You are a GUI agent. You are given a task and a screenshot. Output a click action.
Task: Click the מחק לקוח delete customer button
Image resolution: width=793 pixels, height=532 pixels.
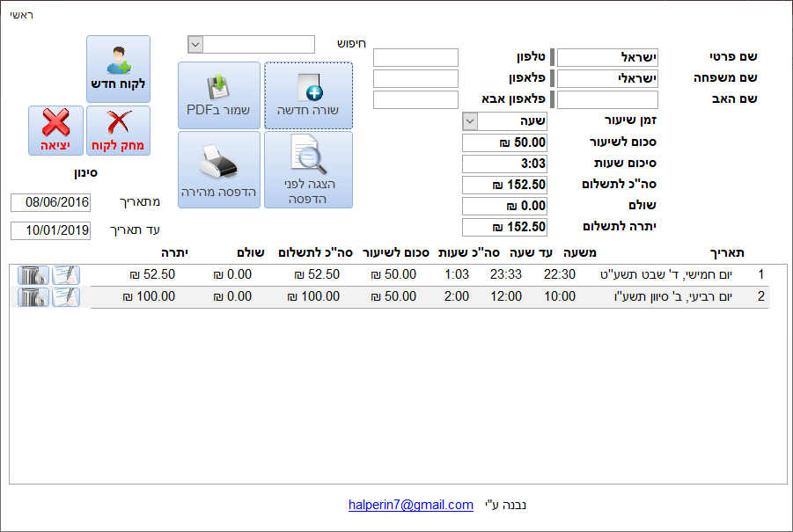[118, 130]
